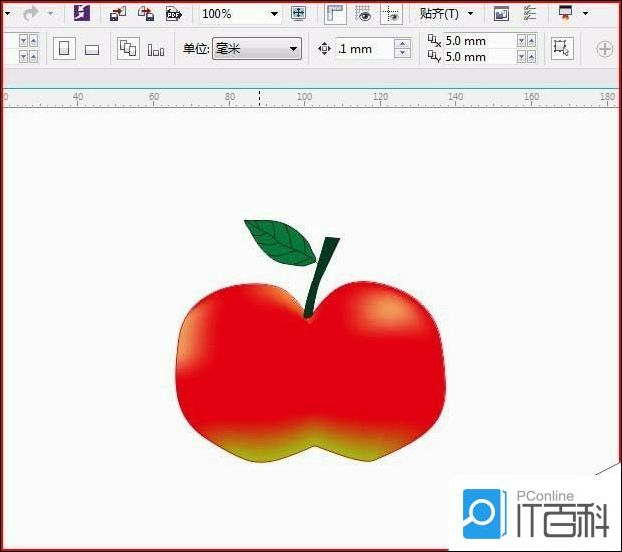Open the 100% zoom level dropdown
Screen dimensions: 622x552
pyautogui.click(x=274, y=14)
